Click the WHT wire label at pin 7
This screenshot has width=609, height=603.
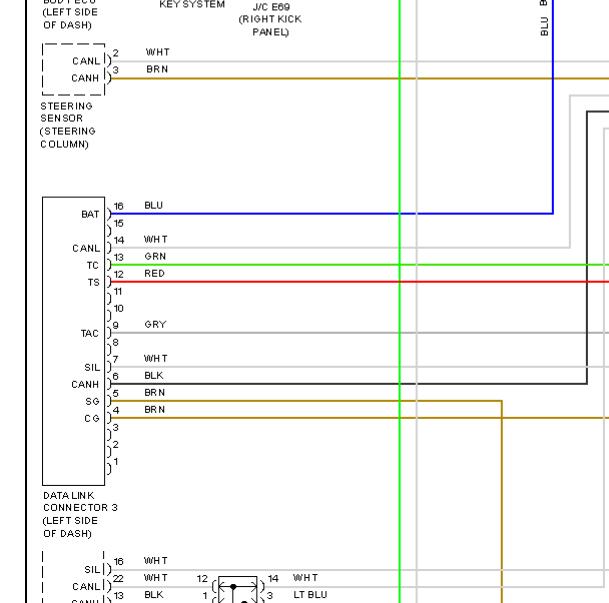point(156,358)
